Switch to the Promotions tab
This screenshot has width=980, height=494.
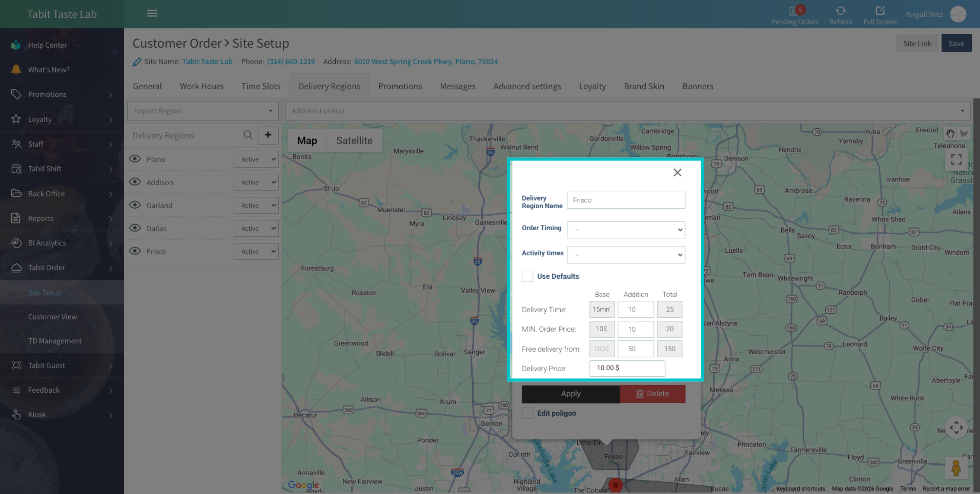point(400,86)
